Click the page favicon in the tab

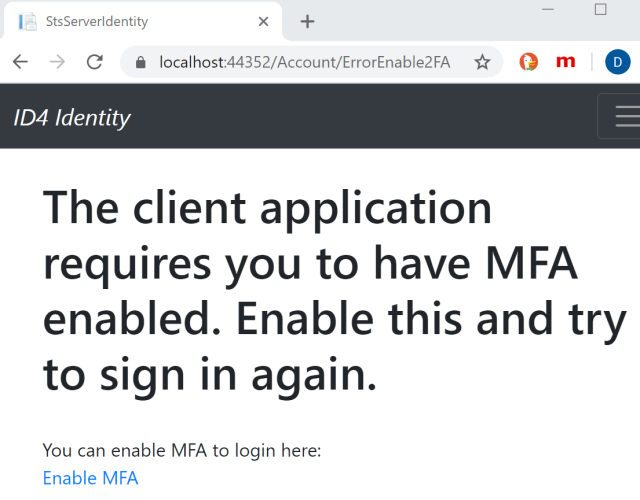(28, 21)
